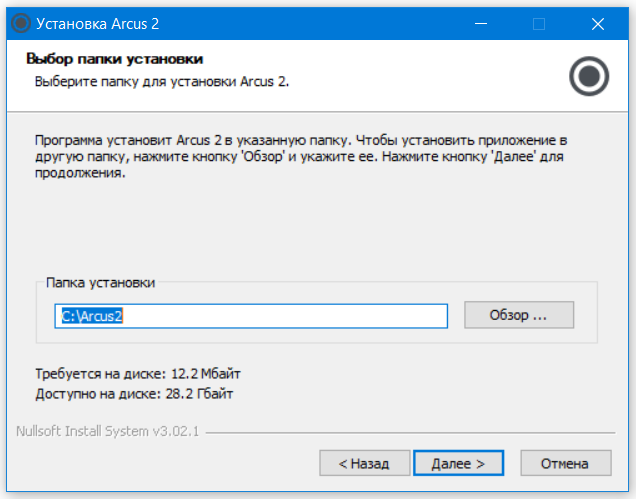The width and height of the screenshot is (636, 499).
Task: Minimize the Arcus 2 installer window
Action: click(x=481, y=24)
